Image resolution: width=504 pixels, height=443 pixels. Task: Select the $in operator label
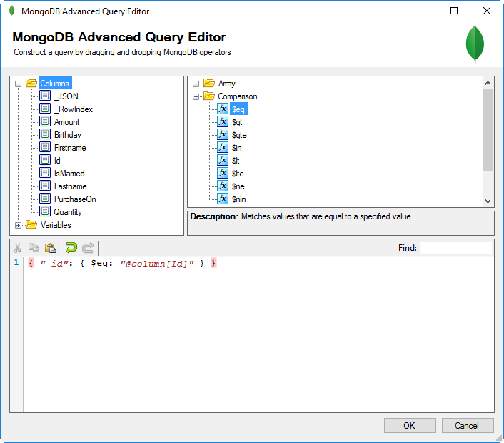coord(236,148)
